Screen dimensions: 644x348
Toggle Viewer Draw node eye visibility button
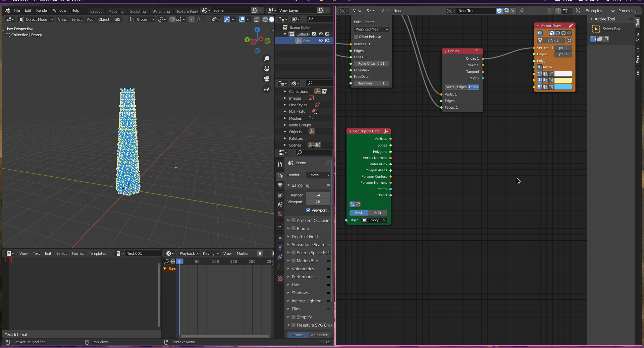[540, 33]
